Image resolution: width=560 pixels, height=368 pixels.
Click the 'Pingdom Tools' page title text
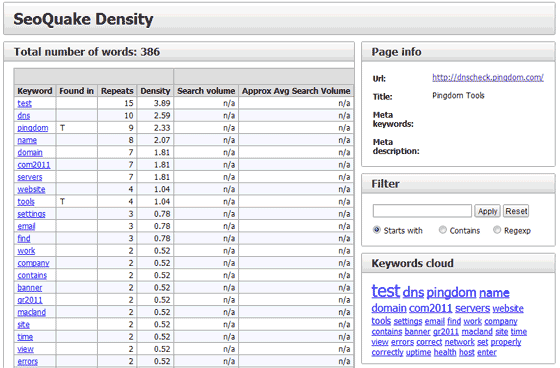coord(458,95)
